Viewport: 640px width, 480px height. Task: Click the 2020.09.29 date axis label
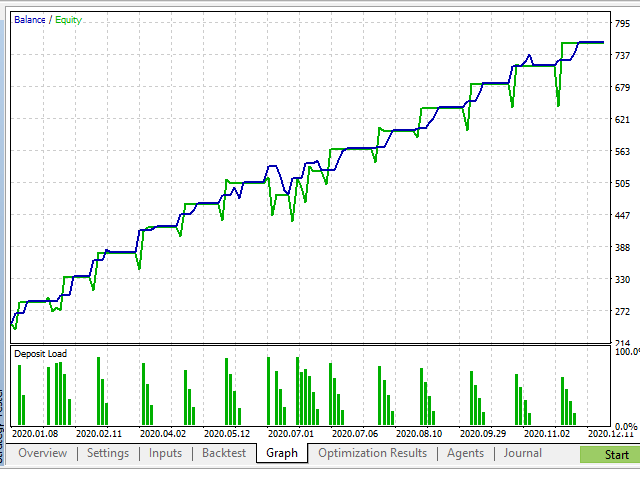pos(483,433)
